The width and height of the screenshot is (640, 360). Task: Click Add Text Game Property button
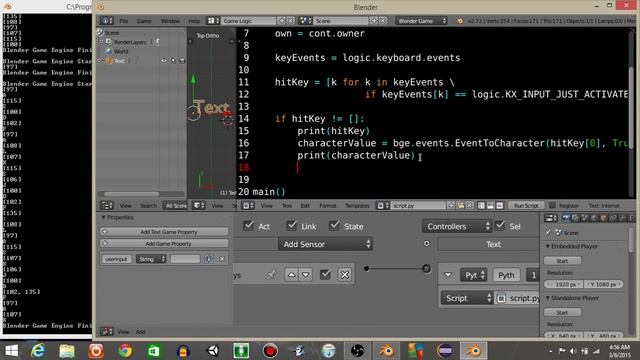tap(164, 232)
